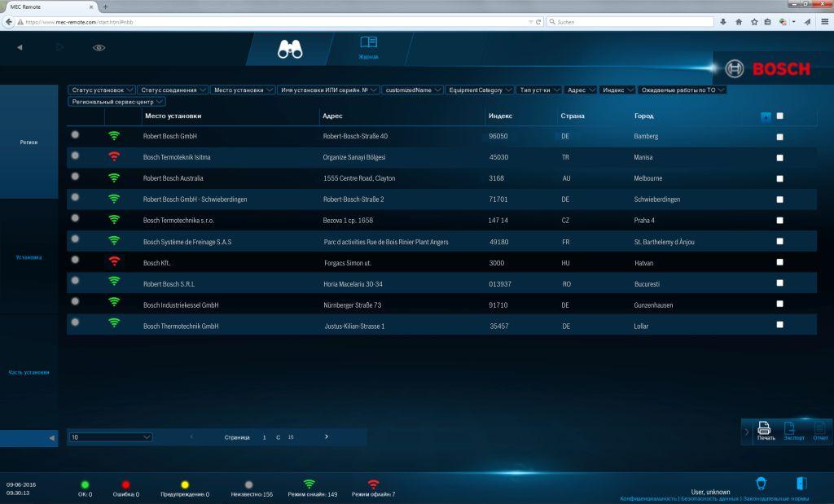The image size is (834, 504).
Task: Open the Законодательные нормы link
Action: click(776, 498)
